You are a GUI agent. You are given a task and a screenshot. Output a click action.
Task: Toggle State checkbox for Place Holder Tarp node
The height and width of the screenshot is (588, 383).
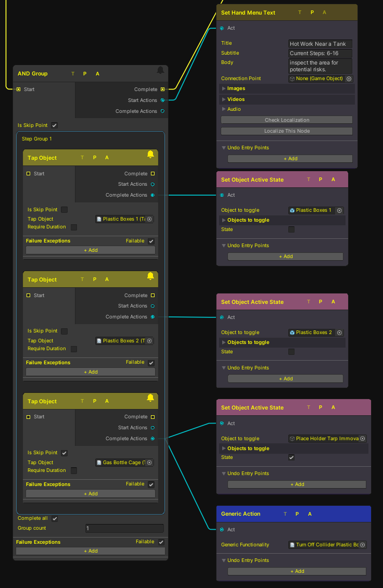[x=291, y=457]
